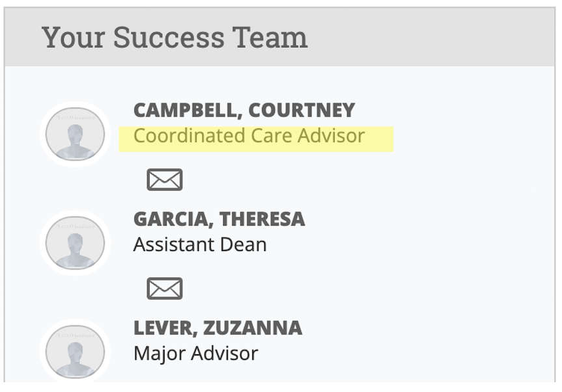Click the word Success in the header
The width and height of the screenshot is (562, 392).
point(169,37)
